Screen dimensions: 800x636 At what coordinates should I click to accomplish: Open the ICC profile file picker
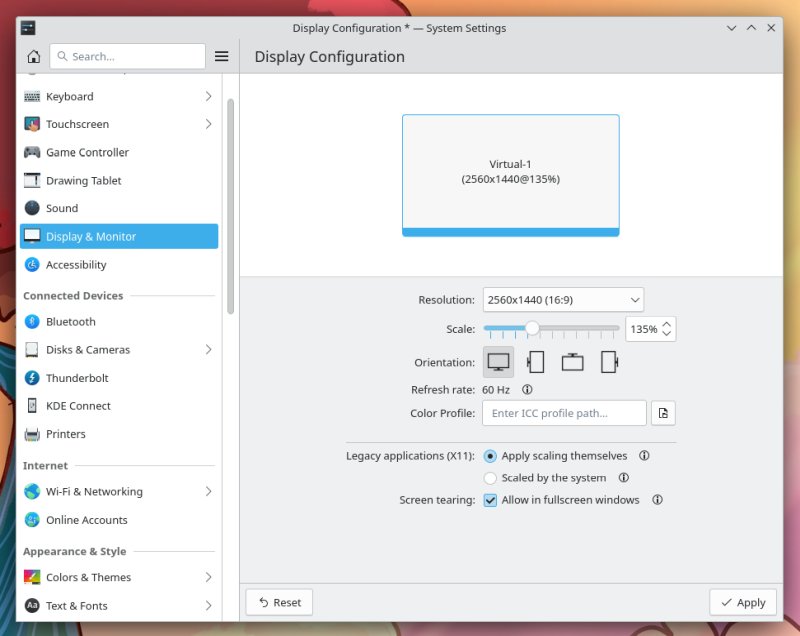pyautogui.click(x=663, y=412)
